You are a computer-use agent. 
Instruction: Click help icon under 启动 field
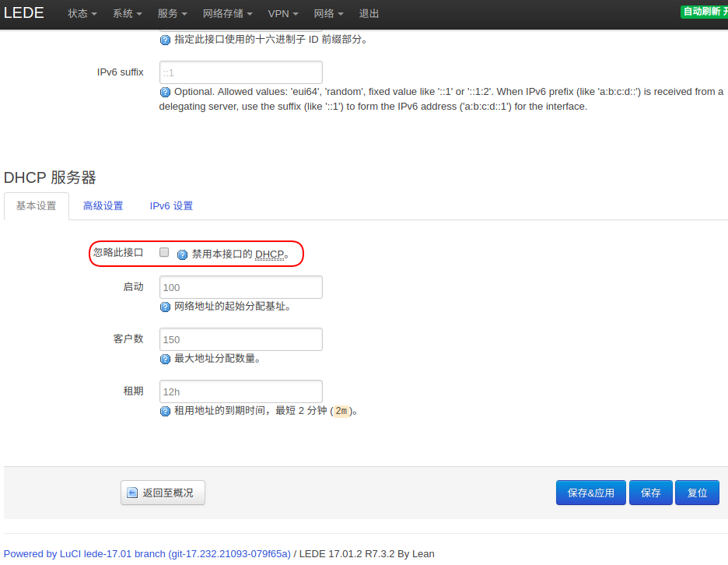165,307
